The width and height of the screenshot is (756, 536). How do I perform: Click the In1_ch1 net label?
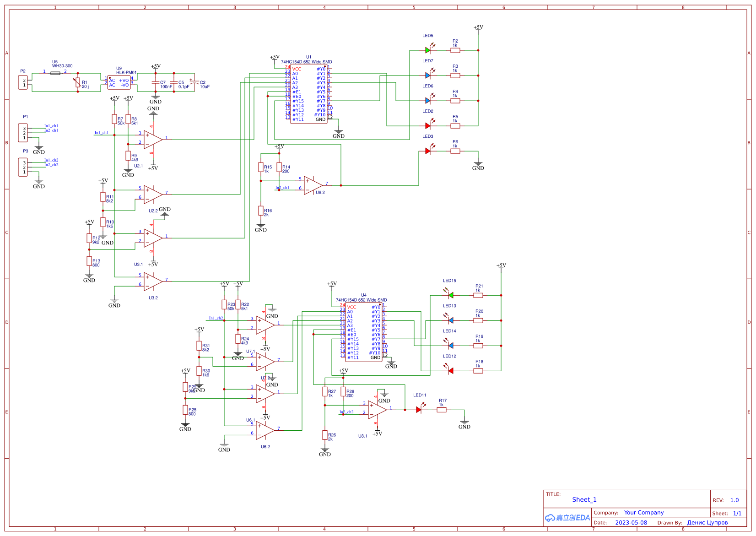[x=101, y=133]
